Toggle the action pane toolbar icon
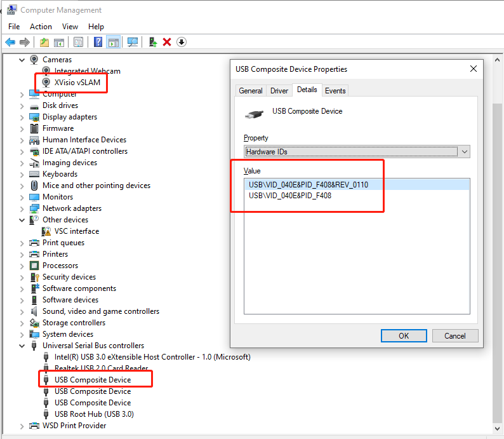504x439 pixels. [x=114, y=42]
